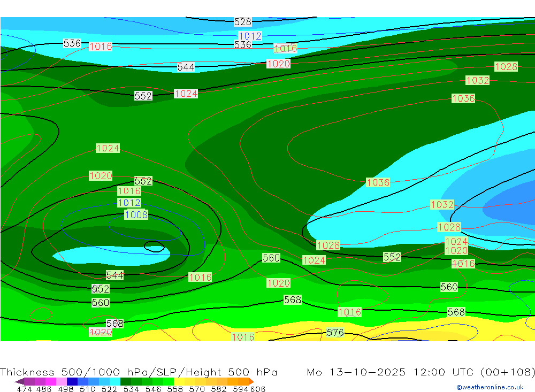This screenshot has width=535, height=392.
Task: Click the legend value 558
Action: pyautogui.click(x=175, y=389)
